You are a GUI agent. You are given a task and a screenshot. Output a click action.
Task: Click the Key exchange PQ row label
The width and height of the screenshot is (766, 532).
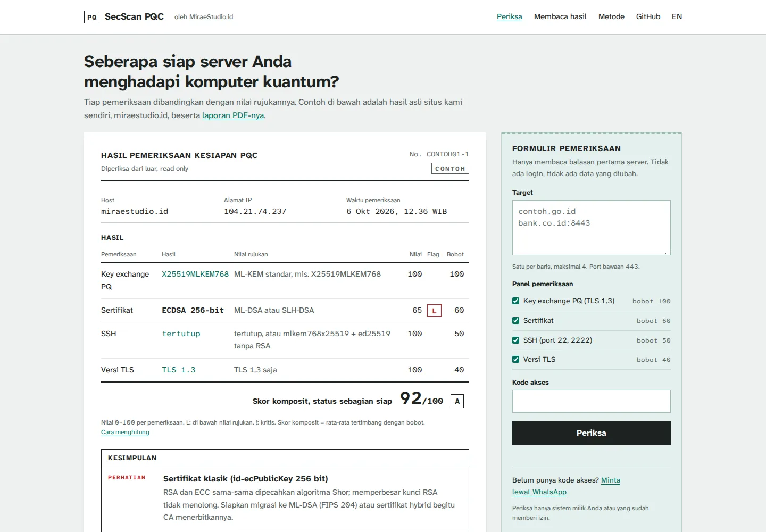coord(125,280)
